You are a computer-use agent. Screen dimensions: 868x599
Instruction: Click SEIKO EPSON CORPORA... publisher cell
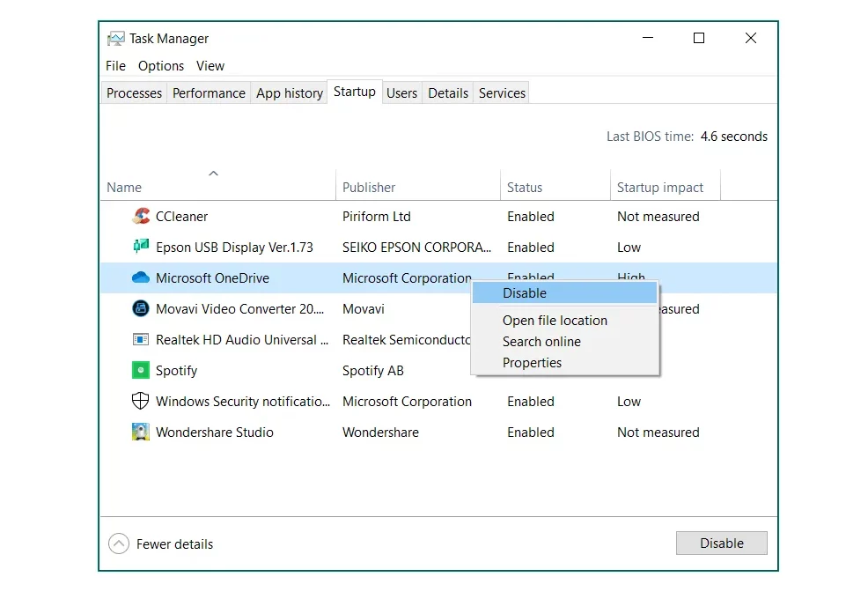pos(416,248)
